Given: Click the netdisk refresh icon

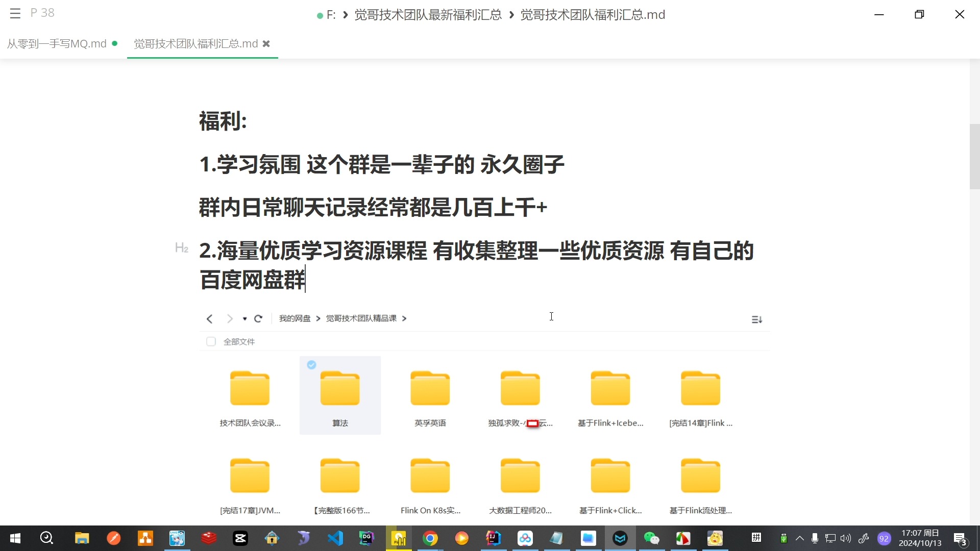Looking at the screenshot, I should point(258,319).
